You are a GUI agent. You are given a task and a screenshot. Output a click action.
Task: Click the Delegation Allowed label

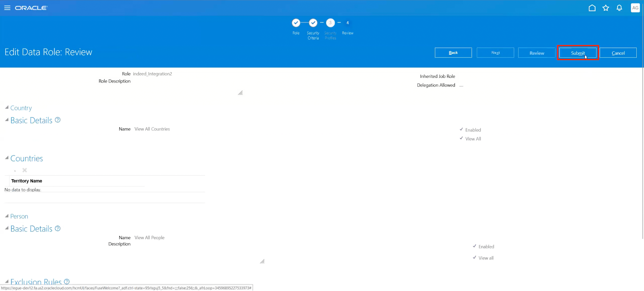pyautogui.click(x=436, y=85)
